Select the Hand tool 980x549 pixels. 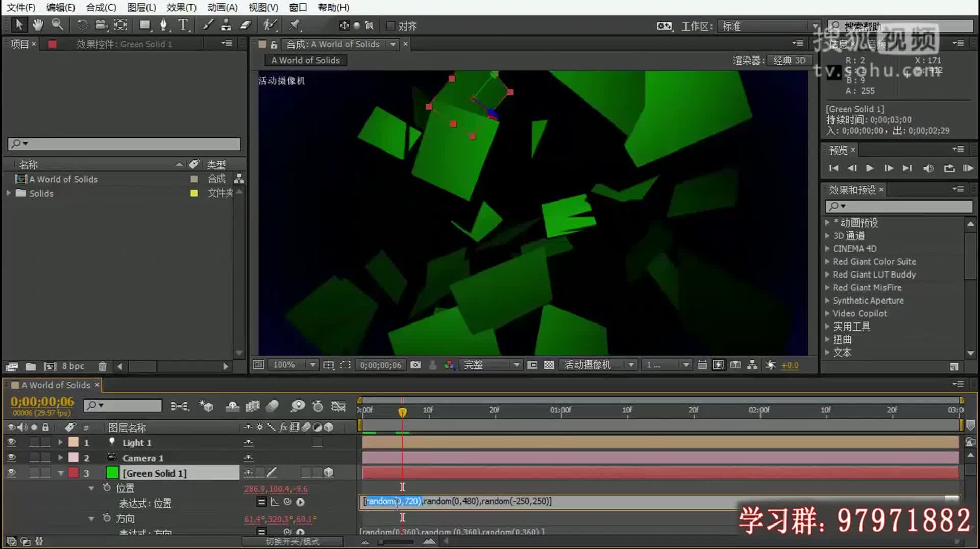coord(38,24)
